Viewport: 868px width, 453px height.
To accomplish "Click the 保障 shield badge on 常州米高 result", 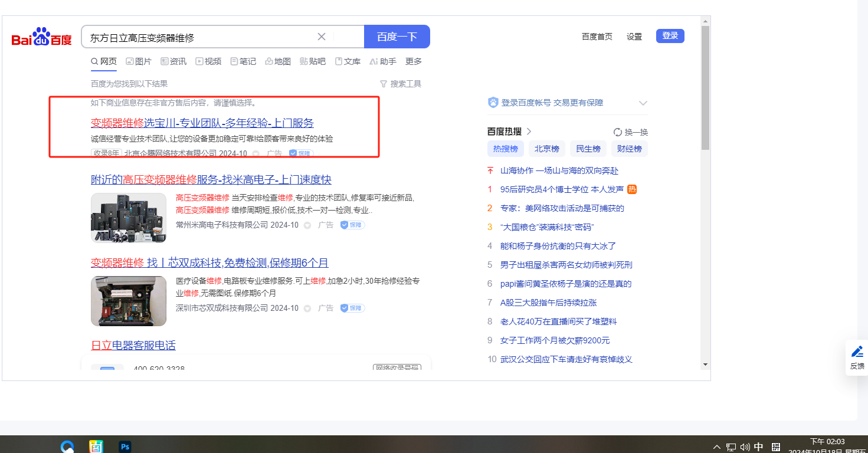I will click(352, 225).
